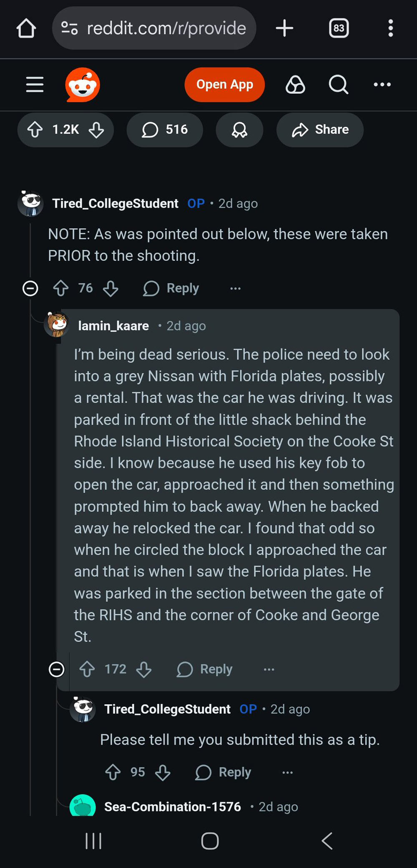This screenshot has height=868, width=417.
Task: Downvote the main post
Action: point(96,130)
